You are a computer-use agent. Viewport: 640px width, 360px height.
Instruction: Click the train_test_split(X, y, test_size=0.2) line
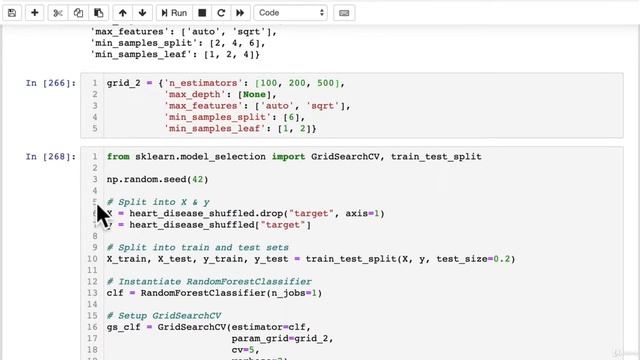[311, 259]
